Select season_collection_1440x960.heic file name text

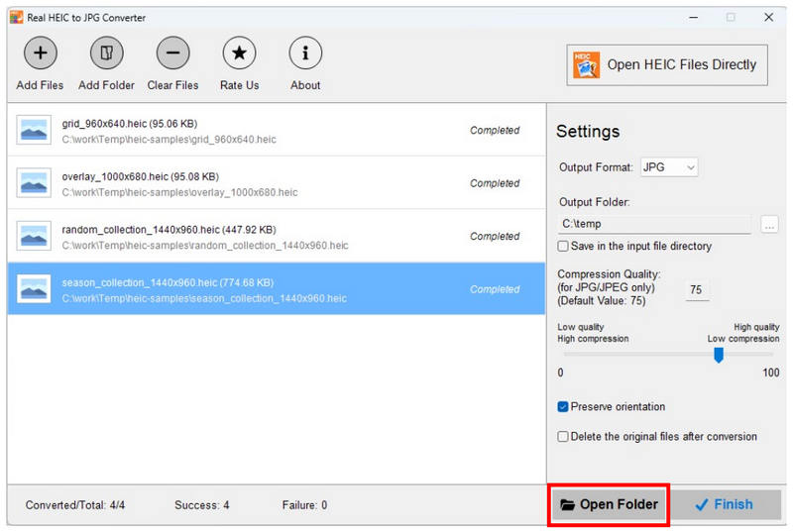coord(168,283)
